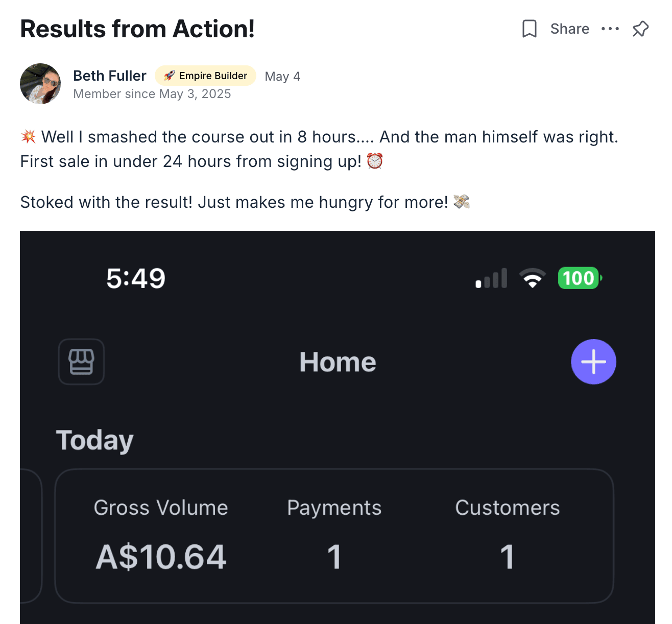
Task: Tap the storefront icon beside Home
Action: point(82,362)
